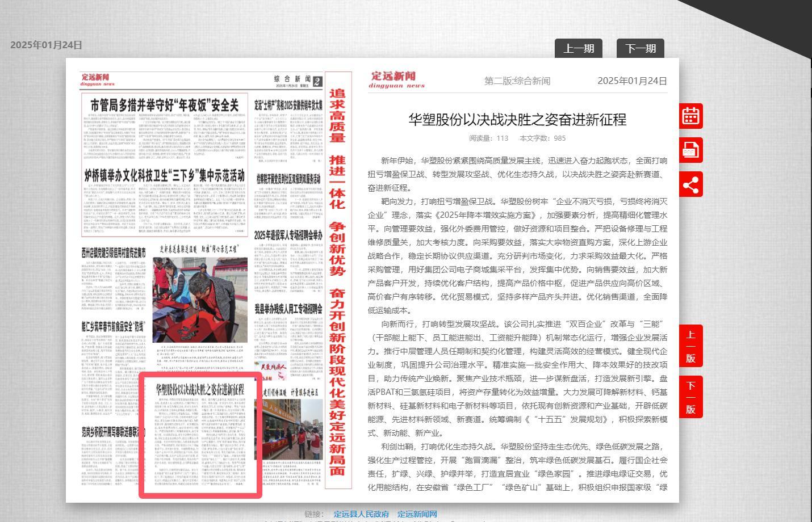
Task: Click the 上一版 previous page button
Action: [x=690, y=347]
